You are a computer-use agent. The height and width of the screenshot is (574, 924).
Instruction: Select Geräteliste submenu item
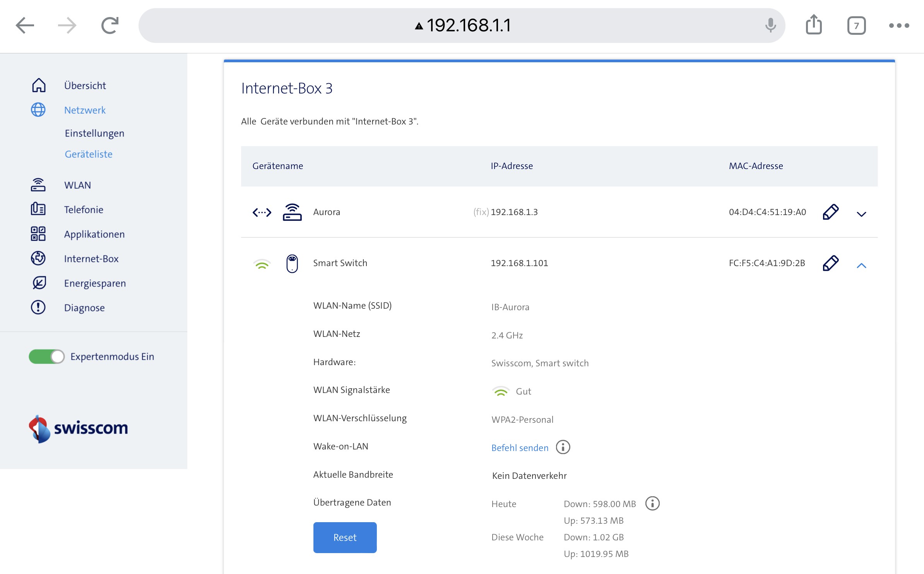pyautogui.click(x=89, y=154)
